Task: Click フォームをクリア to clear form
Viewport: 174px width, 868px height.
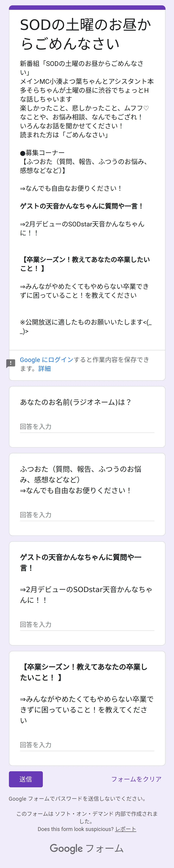Action: click(x=136, y=779)
